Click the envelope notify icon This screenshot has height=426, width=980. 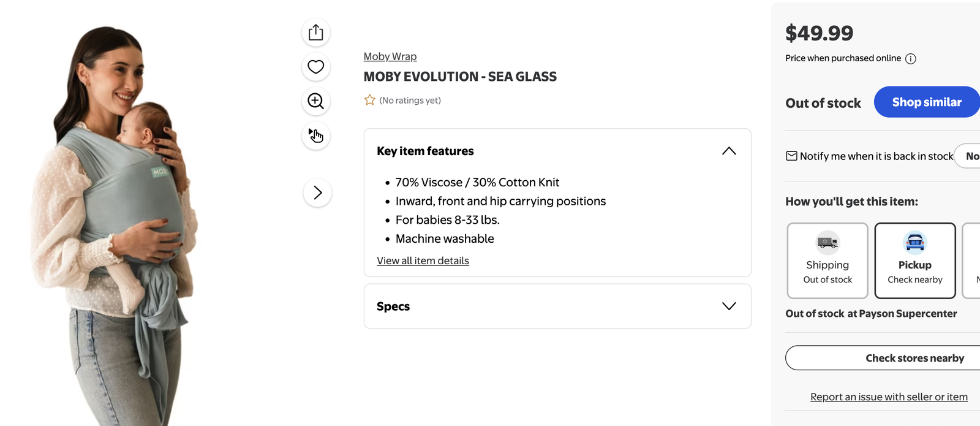point(791,156)
